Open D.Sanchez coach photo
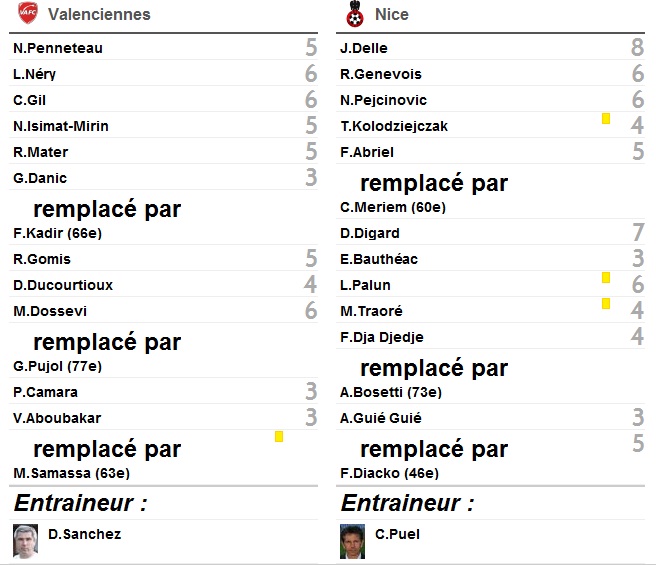656x565 pixels. pos(26,541)
